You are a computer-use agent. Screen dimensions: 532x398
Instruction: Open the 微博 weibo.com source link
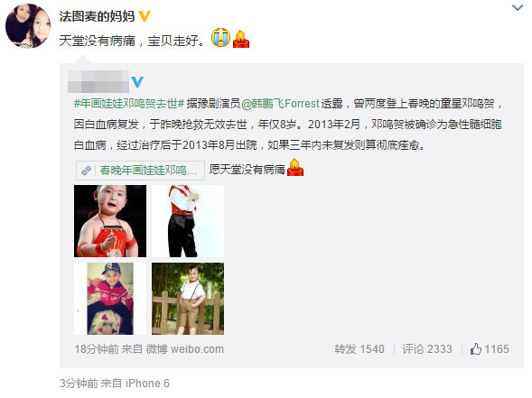(x=185, y=349)
